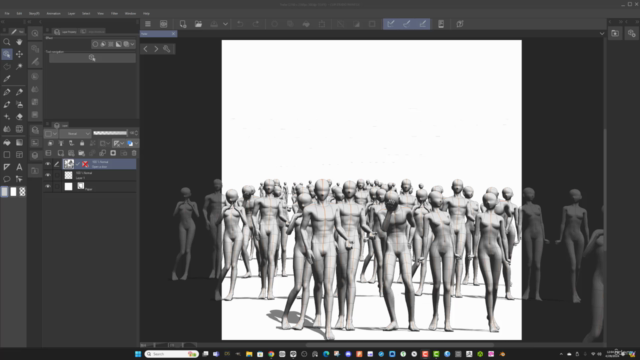Select the Brush tool

click(7, 104)
